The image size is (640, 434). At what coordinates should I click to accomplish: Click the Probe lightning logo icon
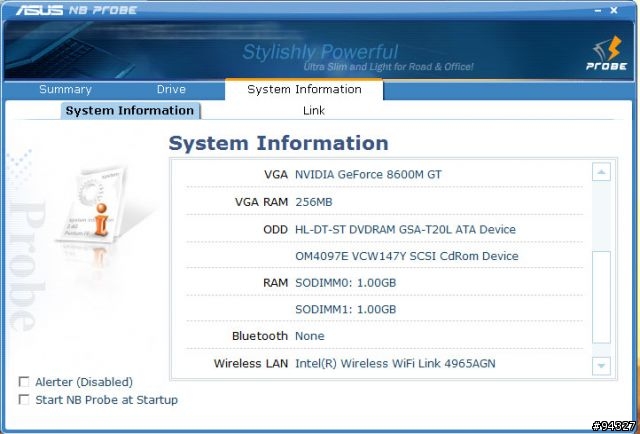pos(607,53)
